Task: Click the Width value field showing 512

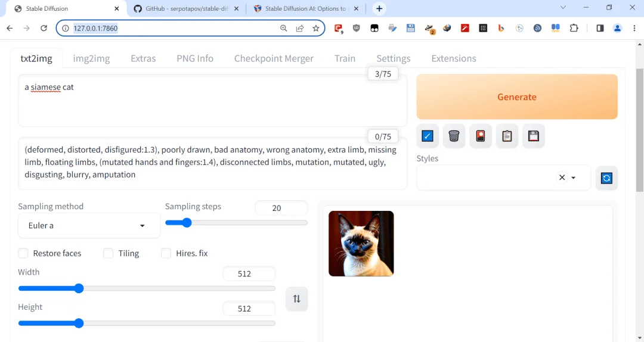Action: click(249, 274)
